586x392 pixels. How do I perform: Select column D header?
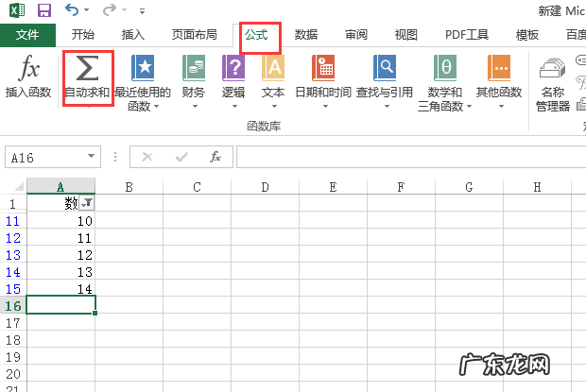pos(265,187)
